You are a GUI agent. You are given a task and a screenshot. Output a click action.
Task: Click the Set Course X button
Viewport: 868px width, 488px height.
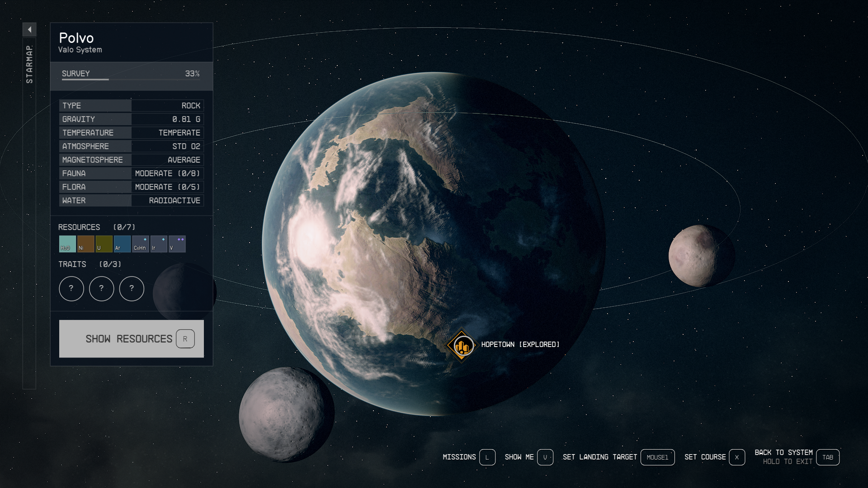click(x=736, y=457)
